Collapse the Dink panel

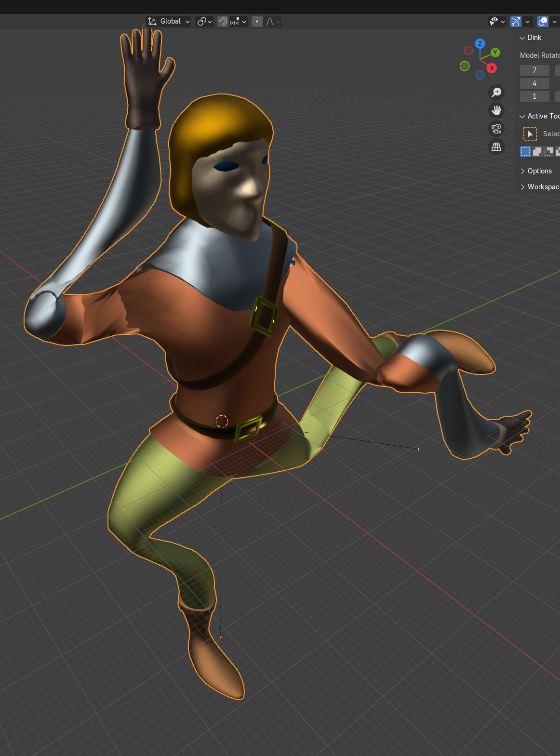click(x=530, y=38)
